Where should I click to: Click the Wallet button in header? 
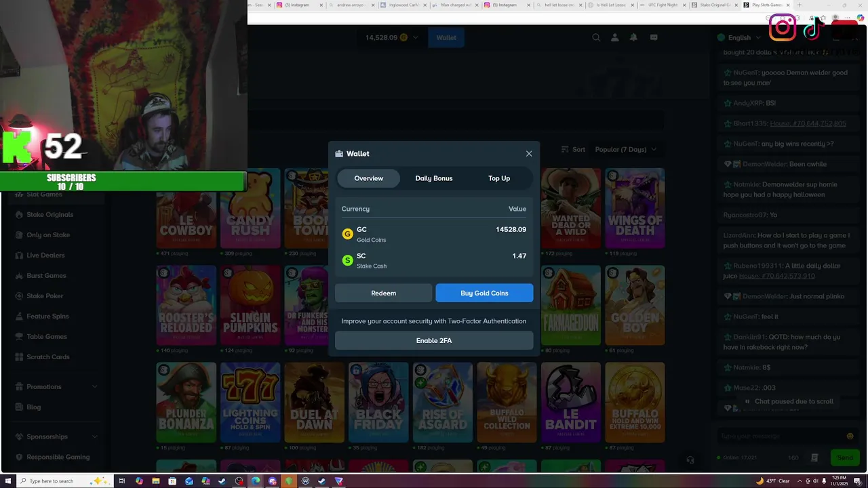pyautogui.click(x=446, y=38)
